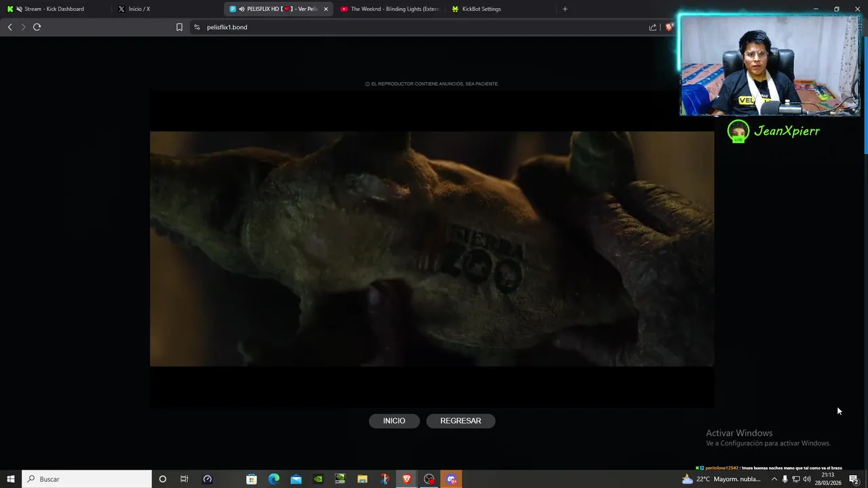Screen dimensions: 868x488
Task: Bookmark this page using the bookmark icon
Action: click(179, 27)
